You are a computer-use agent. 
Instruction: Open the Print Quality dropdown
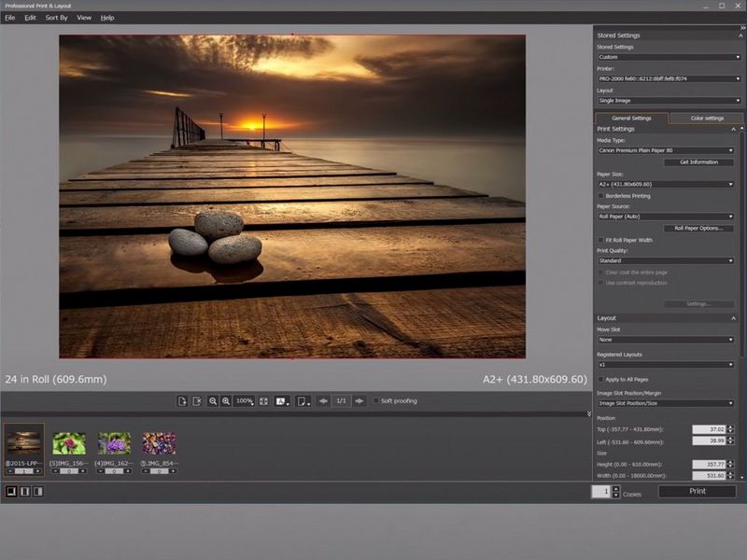[665, 260]
